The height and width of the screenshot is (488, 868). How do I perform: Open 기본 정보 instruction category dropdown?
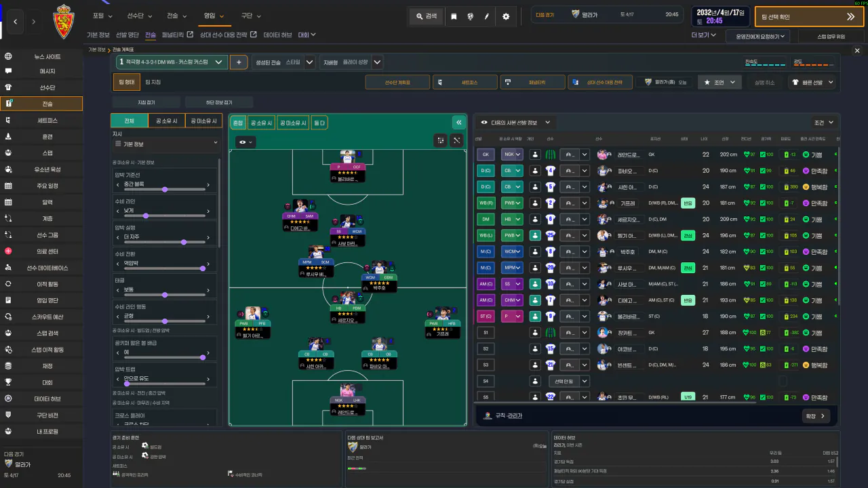click(165, 144)
